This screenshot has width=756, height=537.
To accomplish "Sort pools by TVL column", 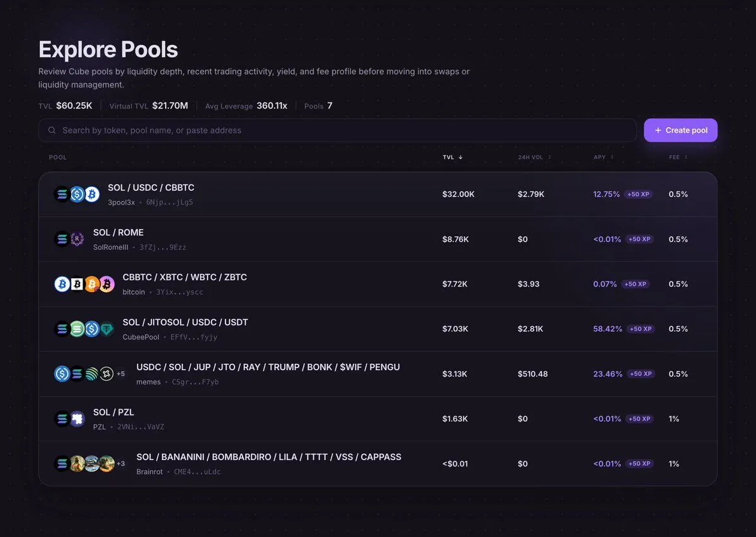I will click(452, 157).
